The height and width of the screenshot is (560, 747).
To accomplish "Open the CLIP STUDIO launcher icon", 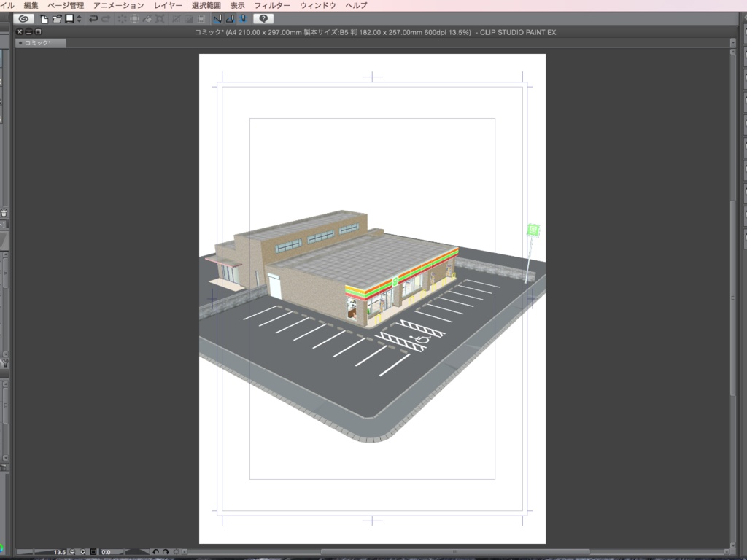I will coord(23,18).
